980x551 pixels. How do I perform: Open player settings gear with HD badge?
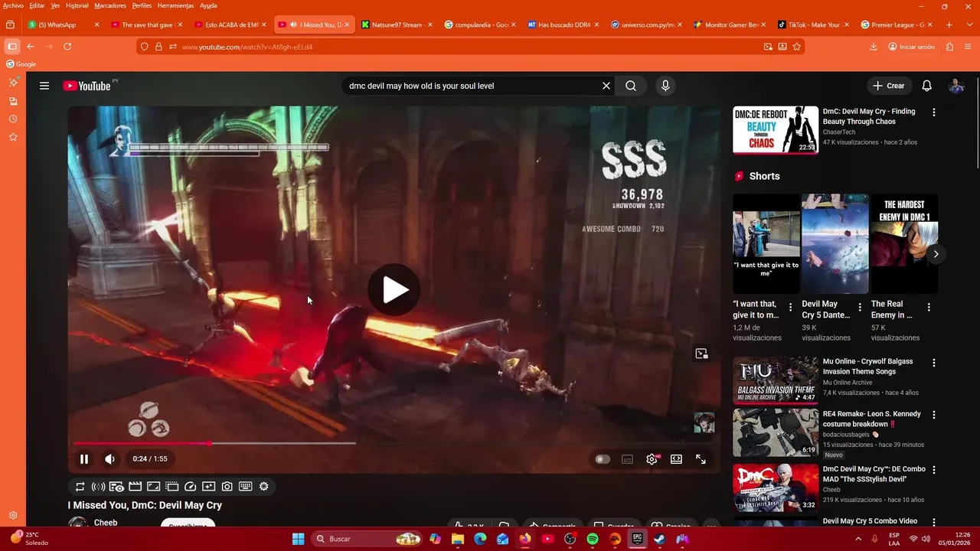[x=652, y=459]
